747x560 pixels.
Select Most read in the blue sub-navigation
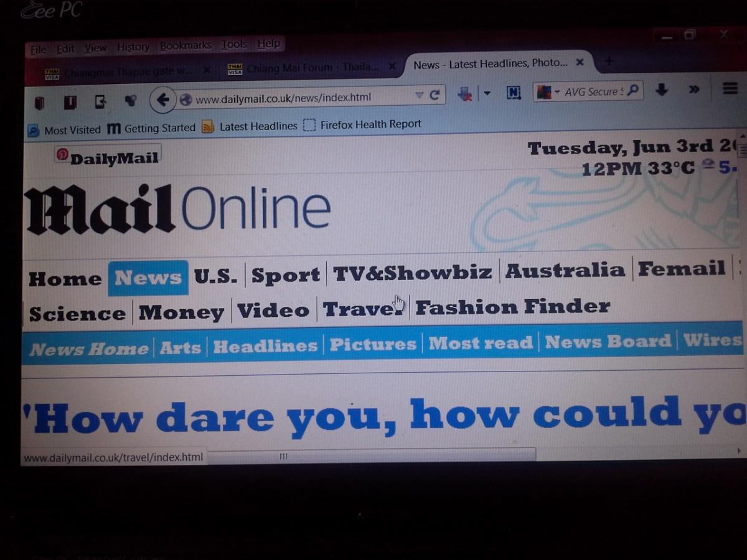480,343
